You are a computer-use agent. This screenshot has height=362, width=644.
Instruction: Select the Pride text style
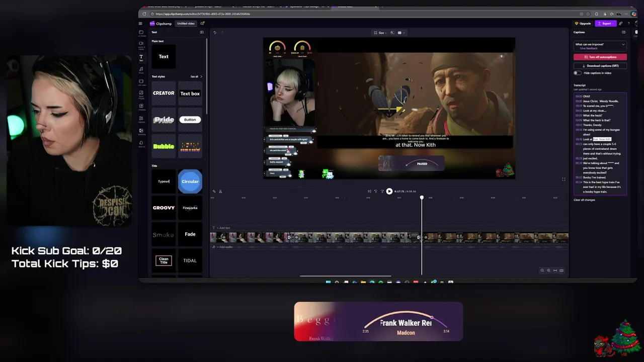pyautogui.click(x=164, y=120)
